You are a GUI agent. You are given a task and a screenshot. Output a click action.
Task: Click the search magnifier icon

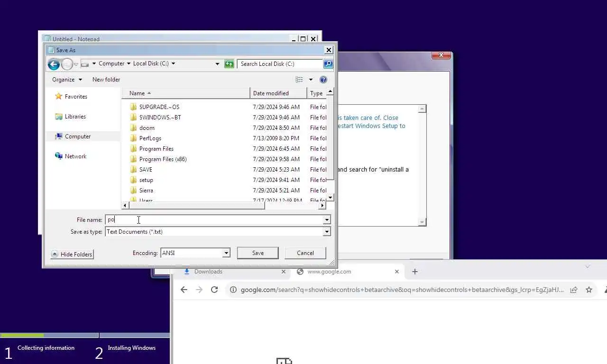(328, 64)
